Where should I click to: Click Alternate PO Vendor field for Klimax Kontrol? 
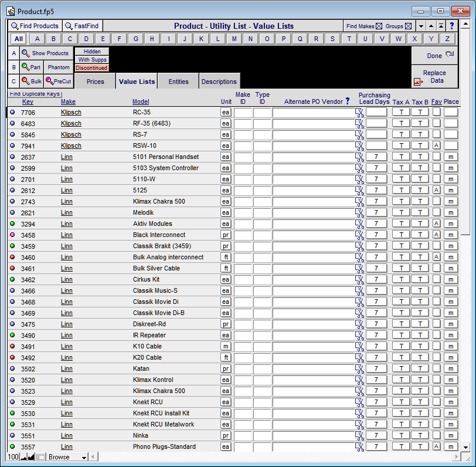pyautogui.click(x=314, y=380)
